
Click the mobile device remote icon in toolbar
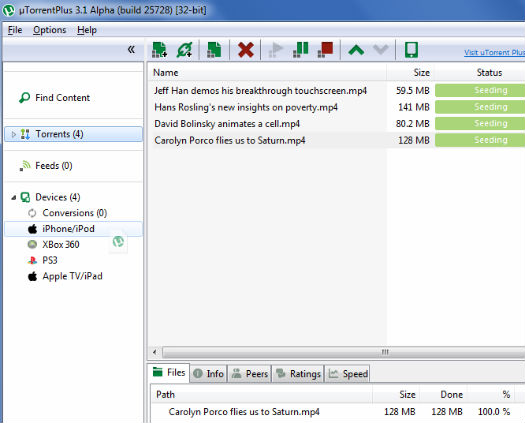pos(411,50)
